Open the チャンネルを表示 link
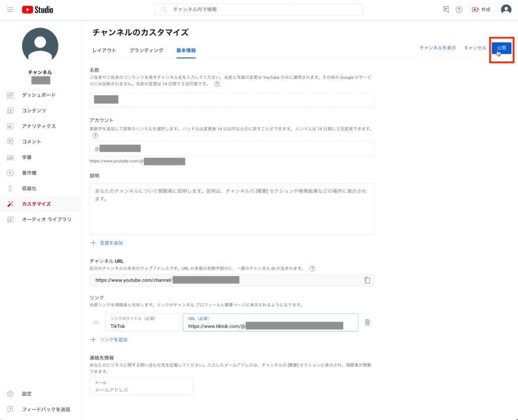 tap(438, 48)
